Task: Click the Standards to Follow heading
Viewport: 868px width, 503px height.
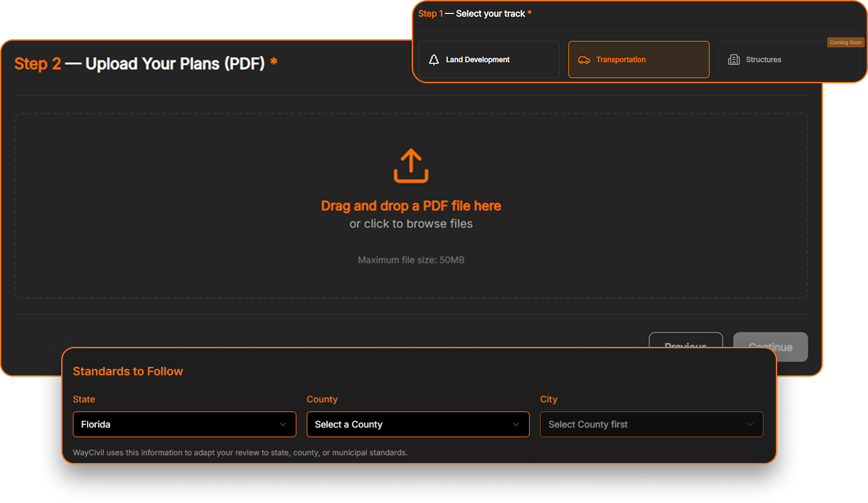Action: (x=128, y=371)
